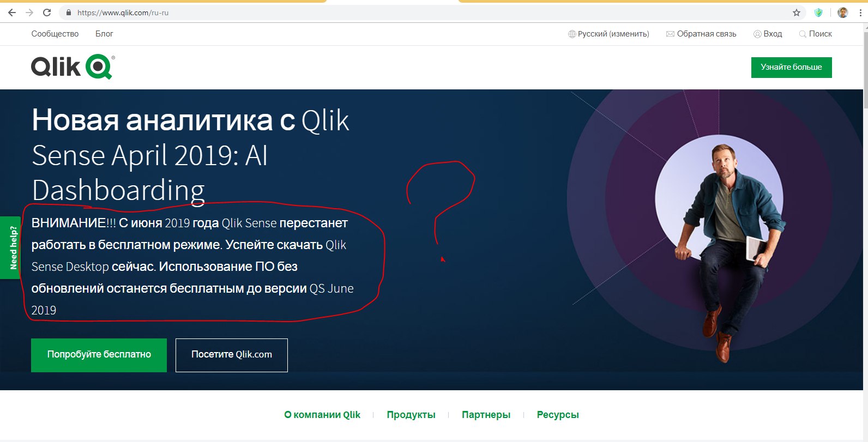Viewport: 868px width, 442px height.
Task: Reload the page with refresh icon
Action: coord(47,13)
